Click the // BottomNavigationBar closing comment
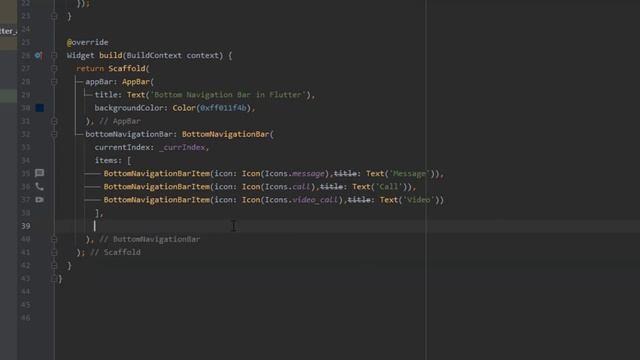The height and width of the screenshot is (360, 640). 149,239
